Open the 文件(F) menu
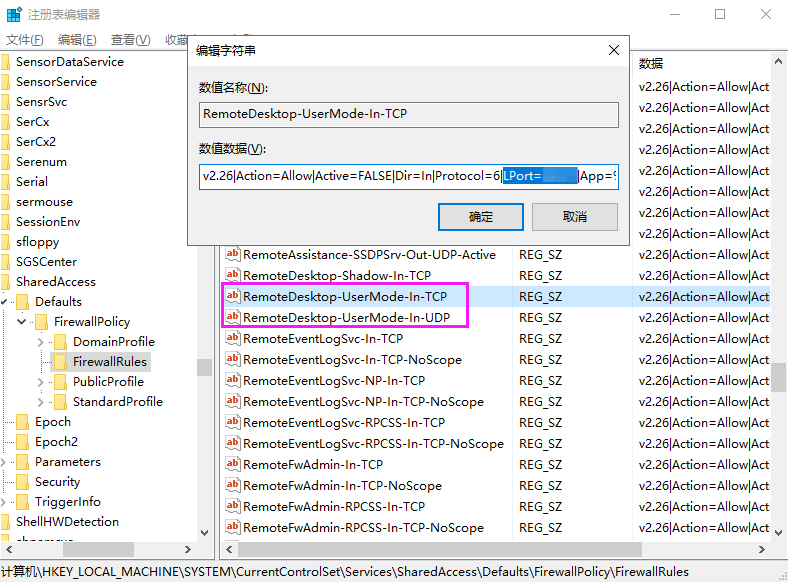This screenshot has height=582, width=788. 24,39
